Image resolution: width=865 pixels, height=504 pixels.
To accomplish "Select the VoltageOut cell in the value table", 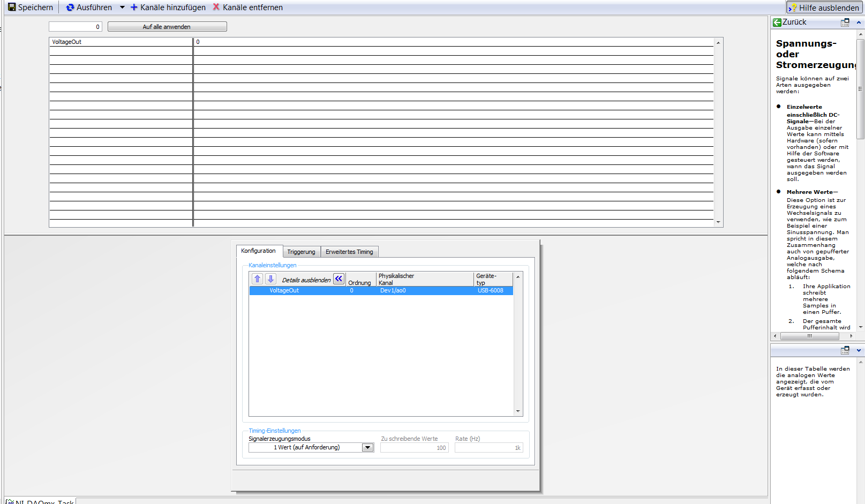I will pos(121,42).
